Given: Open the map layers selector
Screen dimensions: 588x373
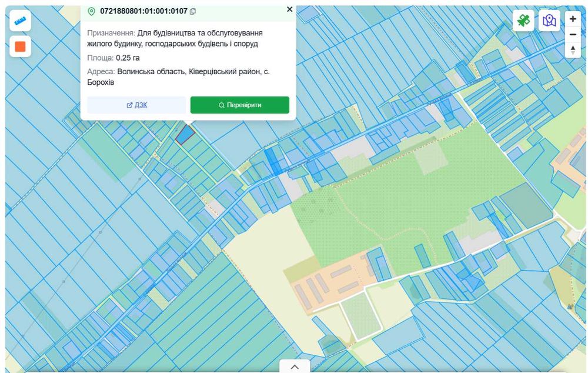Looking at the screenshot, I should click(549, 20).
